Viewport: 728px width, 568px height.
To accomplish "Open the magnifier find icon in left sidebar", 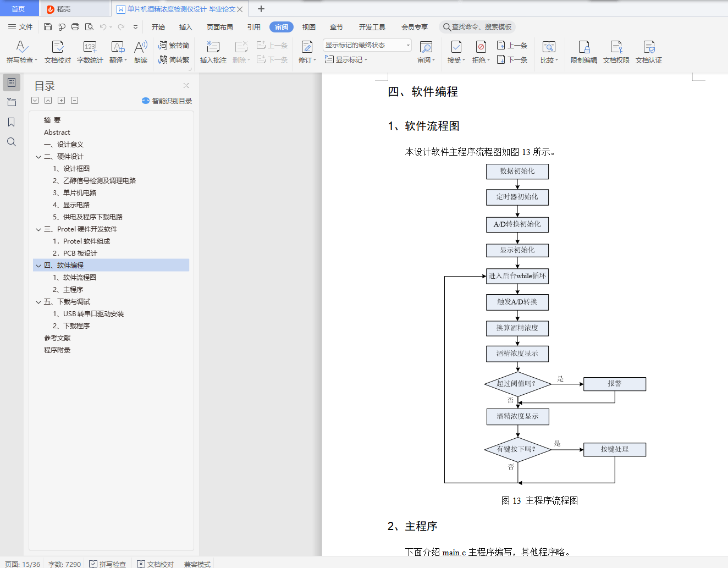I will (x=12, y=142).
